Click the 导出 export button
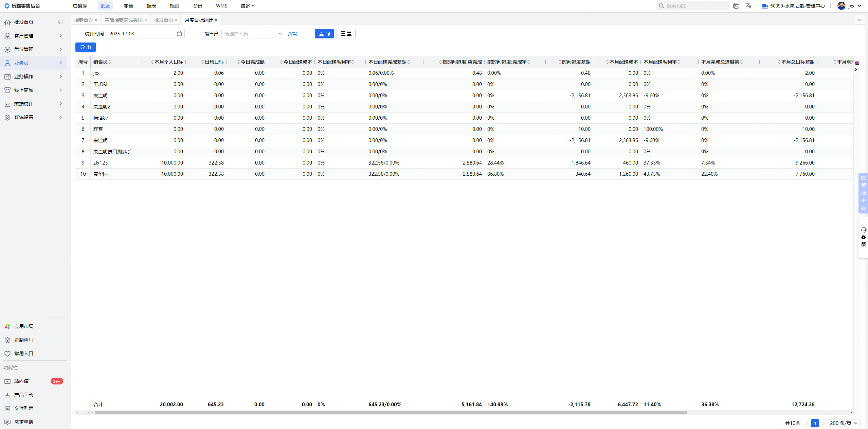Image resolution: width=868 pixels, height=429 pixels. [x=86, y=47]
